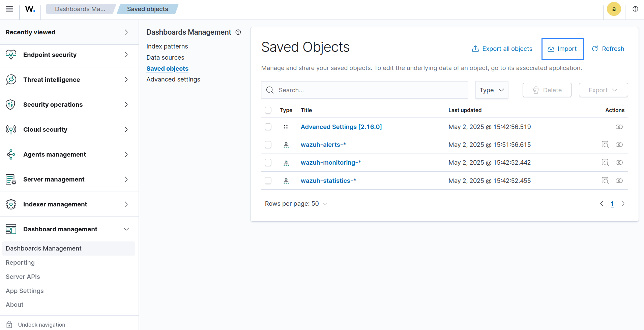This screenshot has width=644, height=330.
Task: Click the Dashboards Ma... breadcrumb
Action: (x=80, y=9)
